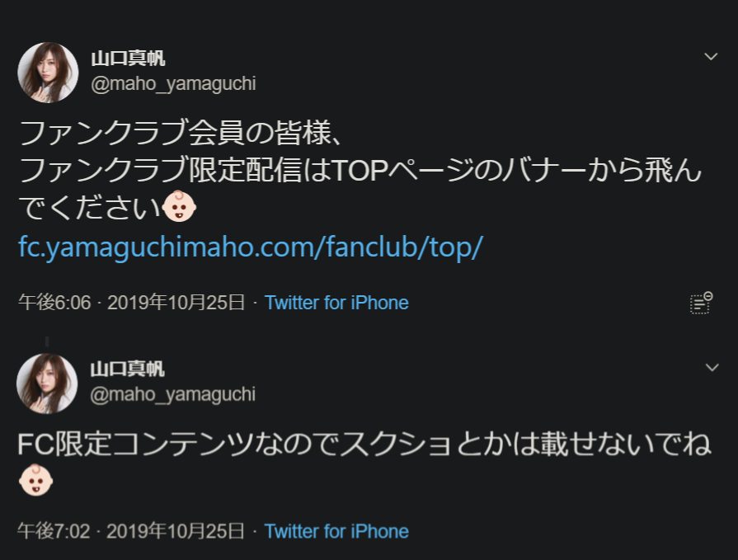The width and height of the screenshot is (738, 560).
Task: Click the baby emoji in the first tweet
Action: click(x=181, y=208)
